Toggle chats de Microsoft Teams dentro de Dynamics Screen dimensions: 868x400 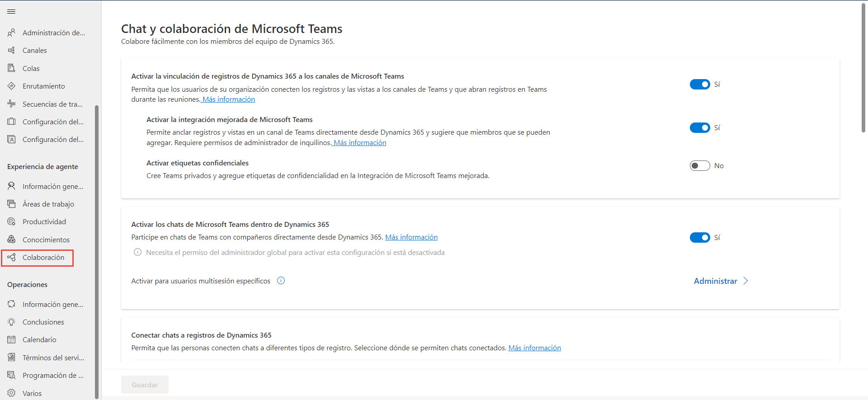pos(700,238)
